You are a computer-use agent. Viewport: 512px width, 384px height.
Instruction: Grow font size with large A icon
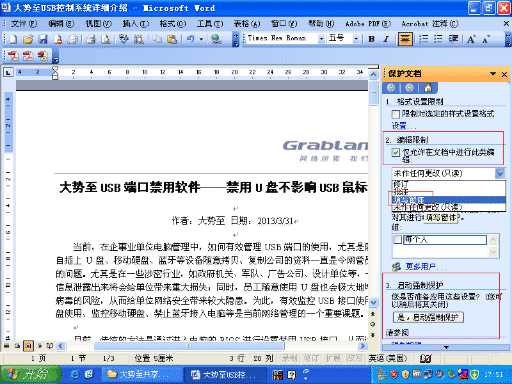(x=471, y=39)
